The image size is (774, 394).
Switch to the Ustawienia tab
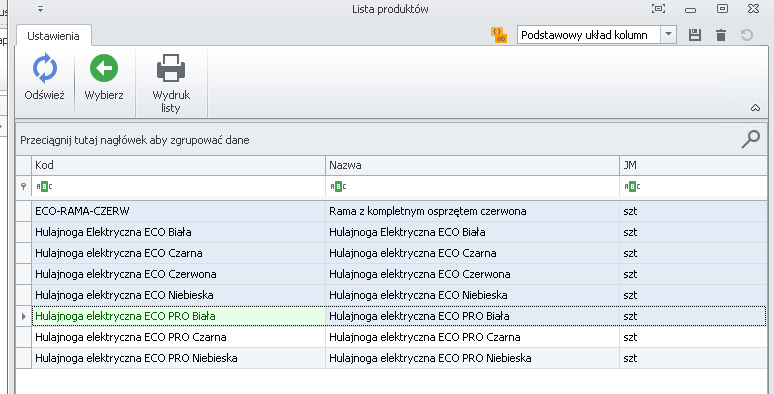tap(53, 36)
